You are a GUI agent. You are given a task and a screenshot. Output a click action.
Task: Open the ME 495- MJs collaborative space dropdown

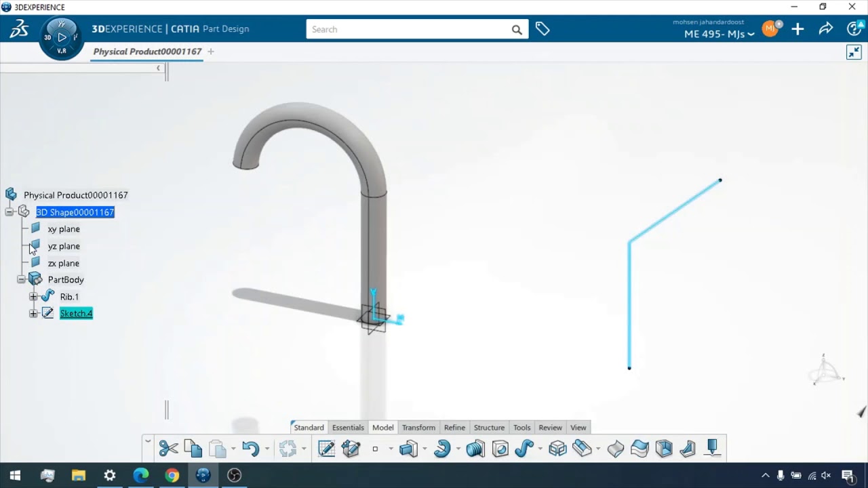[719, 34]
